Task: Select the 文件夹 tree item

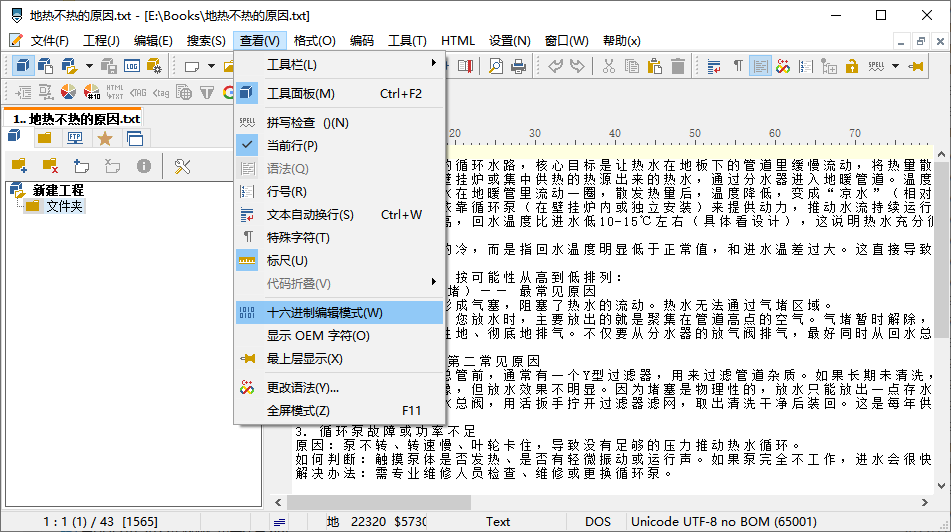Action: 65,206
